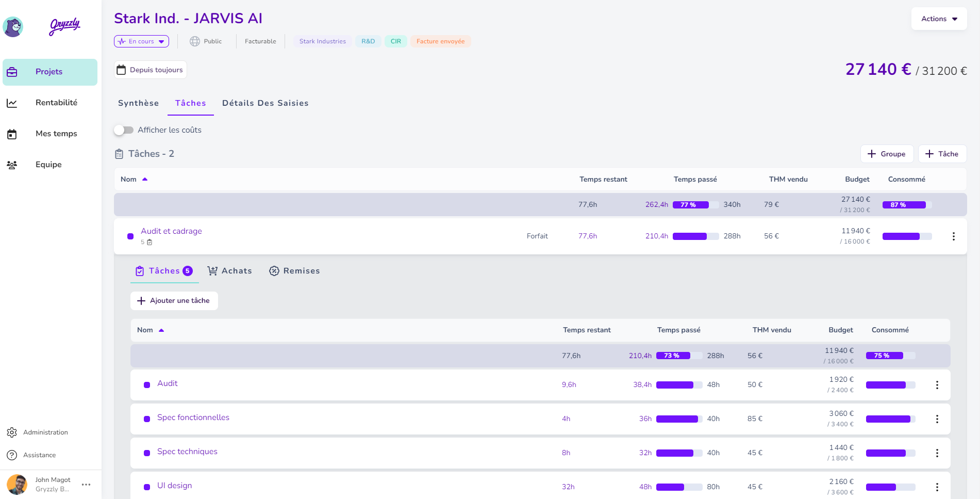The image size is (980, 499).
Task: Click three-dot menu on Spec fonctionnelles row
Action: point(937,419)
